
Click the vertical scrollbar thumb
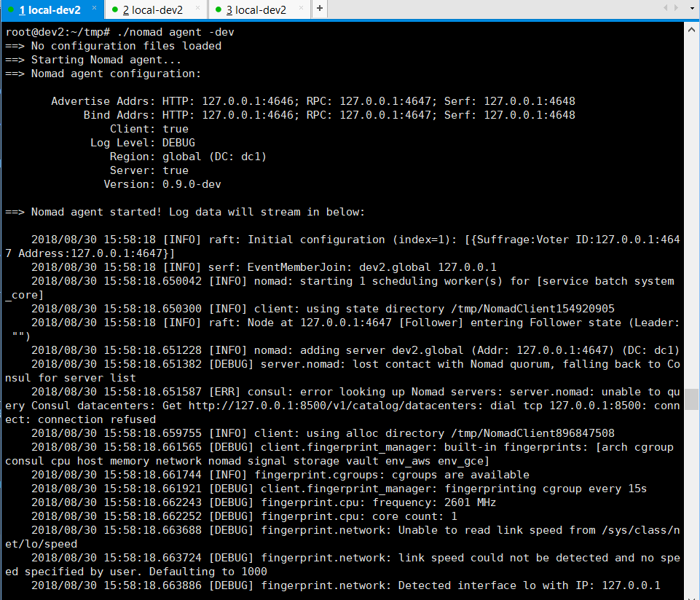(x=691, y=399)
